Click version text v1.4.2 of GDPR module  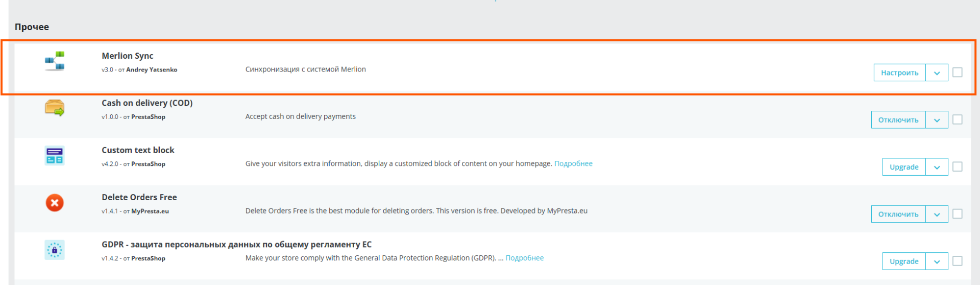(110, 258)
